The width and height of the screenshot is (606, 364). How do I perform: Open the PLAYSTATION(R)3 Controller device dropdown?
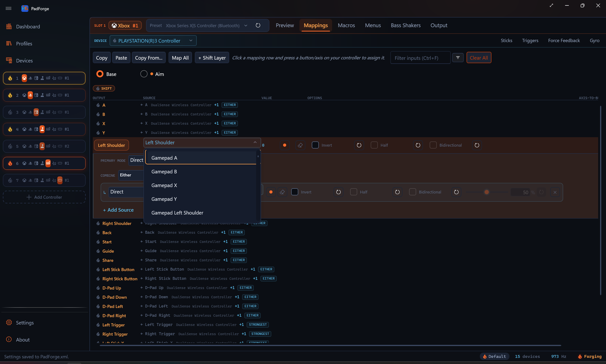point(153,41)
